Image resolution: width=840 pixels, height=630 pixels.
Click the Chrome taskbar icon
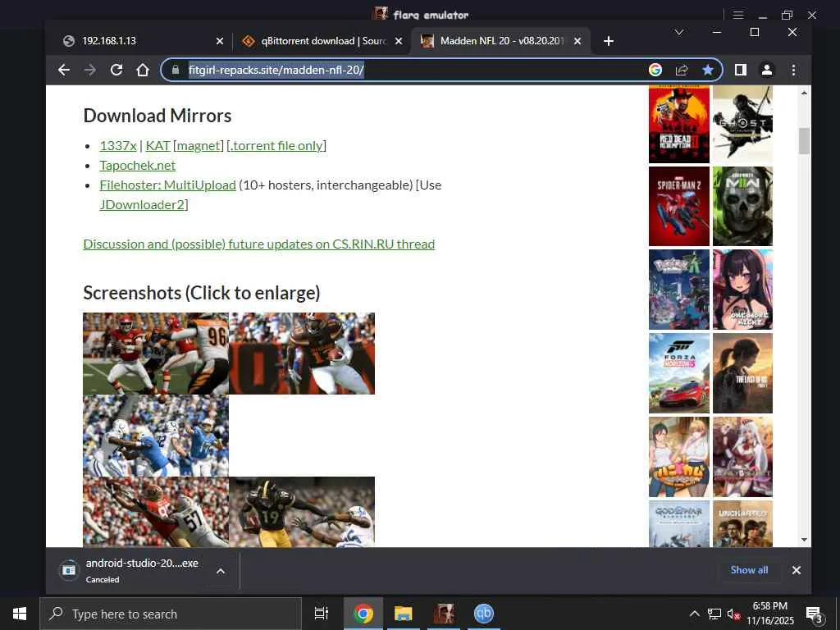pyautogui.click(x=363, y=614)
